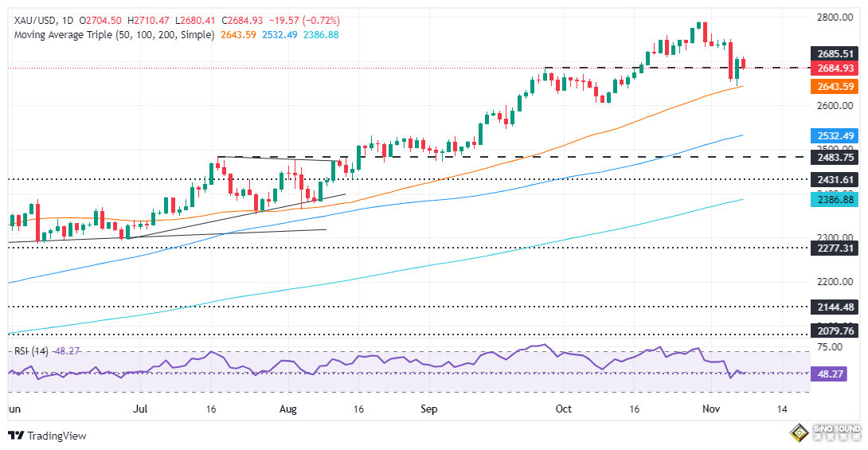Viewport: 868px width, 450px height.
Task: Click the Oct label on time axis
Action: click(x=564, y=409)
